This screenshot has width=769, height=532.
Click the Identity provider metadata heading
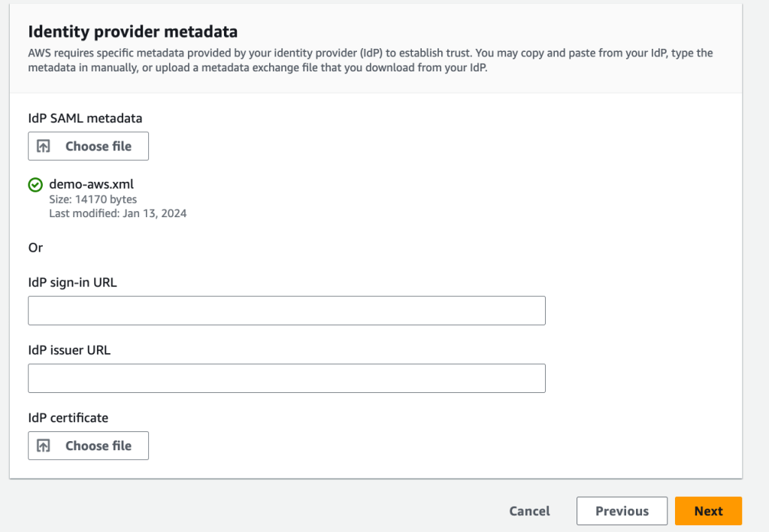(x=132, y=32)
